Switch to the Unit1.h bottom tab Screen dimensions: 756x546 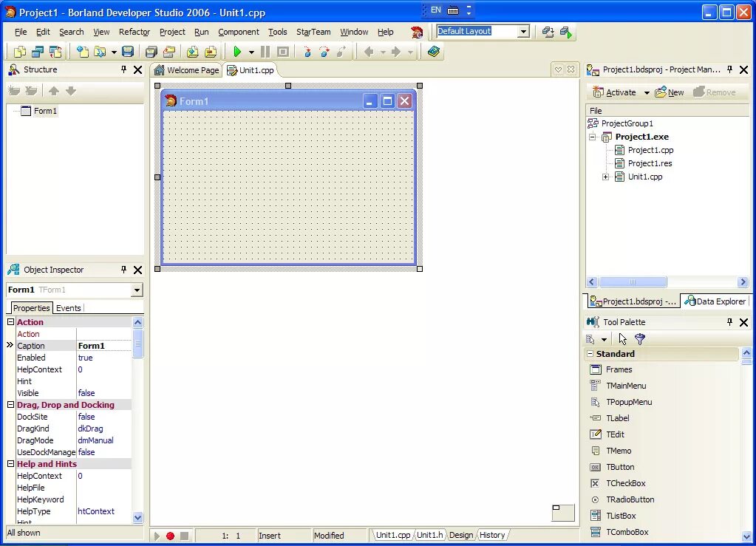pyautogui.click(x=429, y=535)
